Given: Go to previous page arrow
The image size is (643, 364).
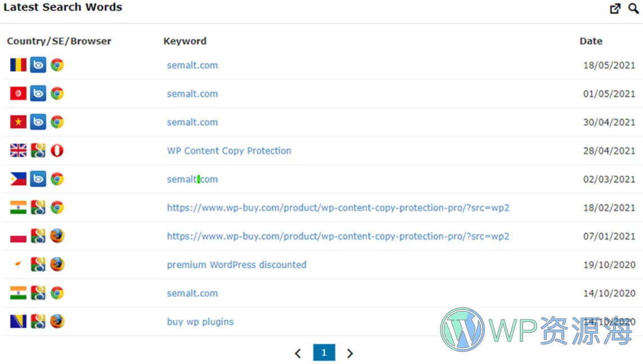Looking at the screenshot, I should (x=298, y=353).
